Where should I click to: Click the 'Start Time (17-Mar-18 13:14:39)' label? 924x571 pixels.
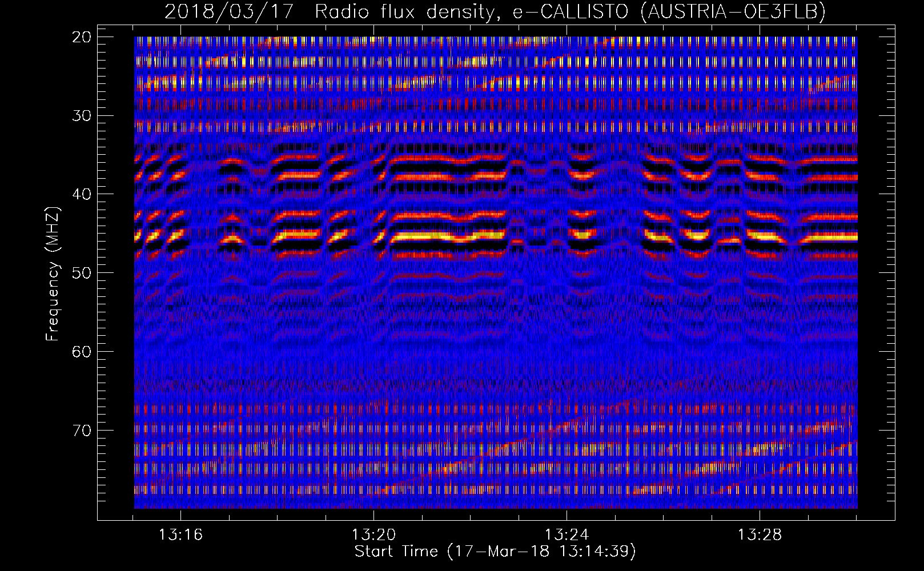[x=495, y=552]
